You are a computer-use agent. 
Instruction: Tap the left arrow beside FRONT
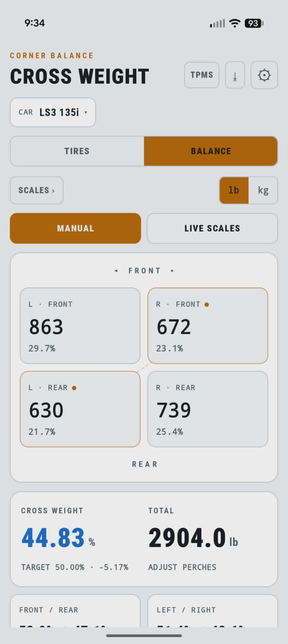(x=116, y=271)
